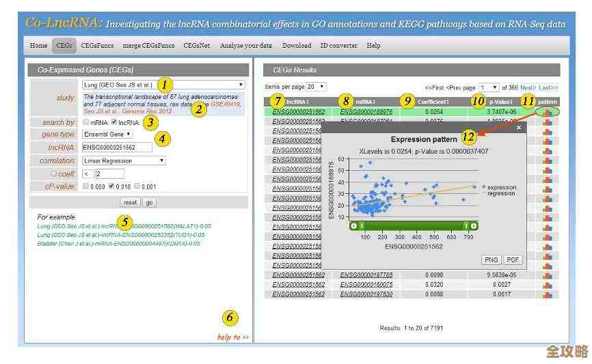Close the Expression pattern popup
The image size is (592, 364).
pos(518,128)
